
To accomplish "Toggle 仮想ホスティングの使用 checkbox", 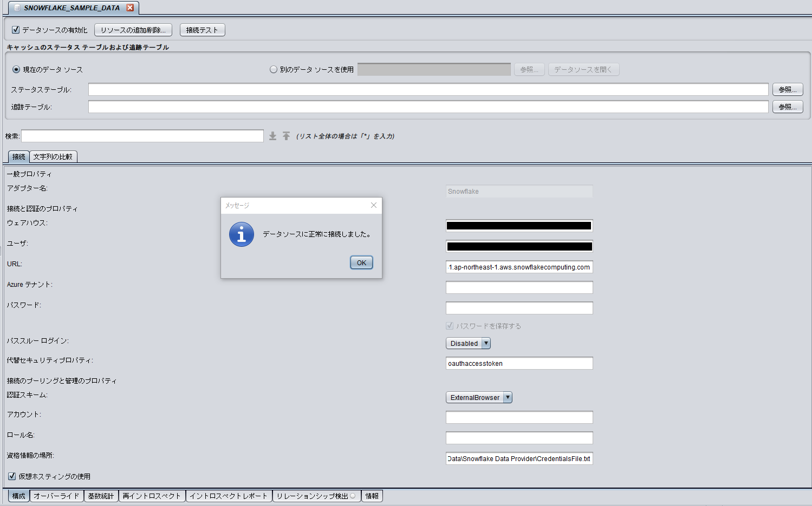I will pyautogui.click(x=12, y=476).
